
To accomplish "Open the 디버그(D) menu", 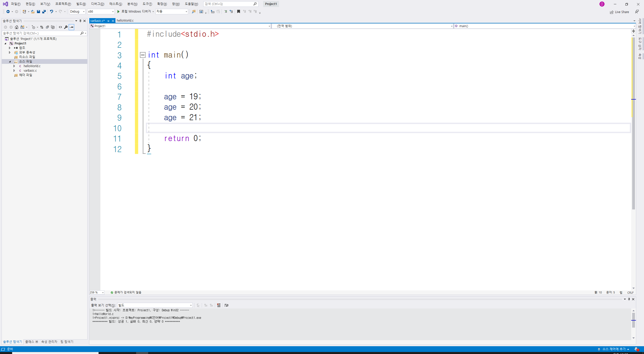I will (x=98, y=4).
